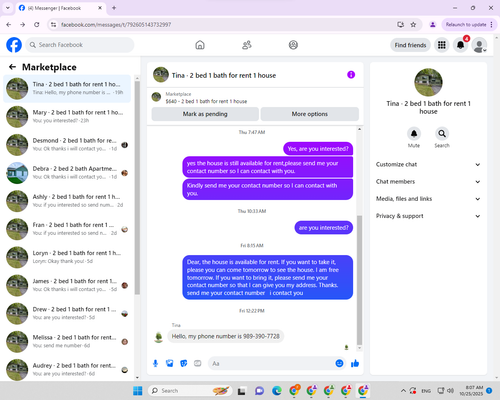Bookmark this page star icon
Image resolution: width=500 pixels, height=400 pixels.
(x=413, y=25)
